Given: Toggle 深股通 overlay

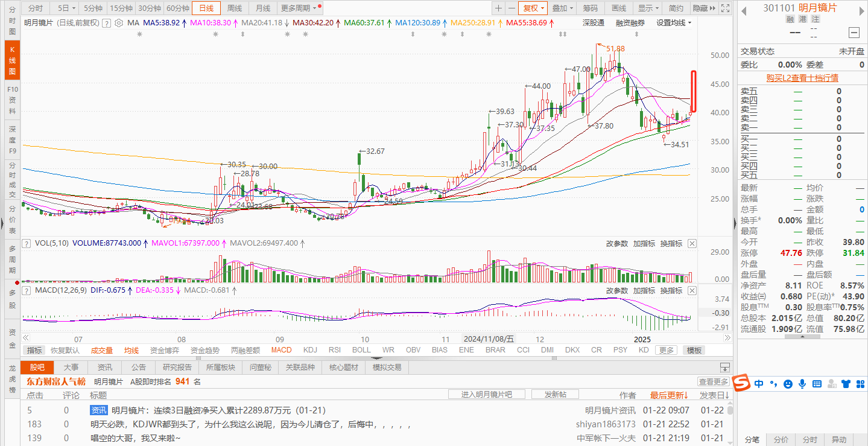Looking at the screenshot, I should (594, 23).
